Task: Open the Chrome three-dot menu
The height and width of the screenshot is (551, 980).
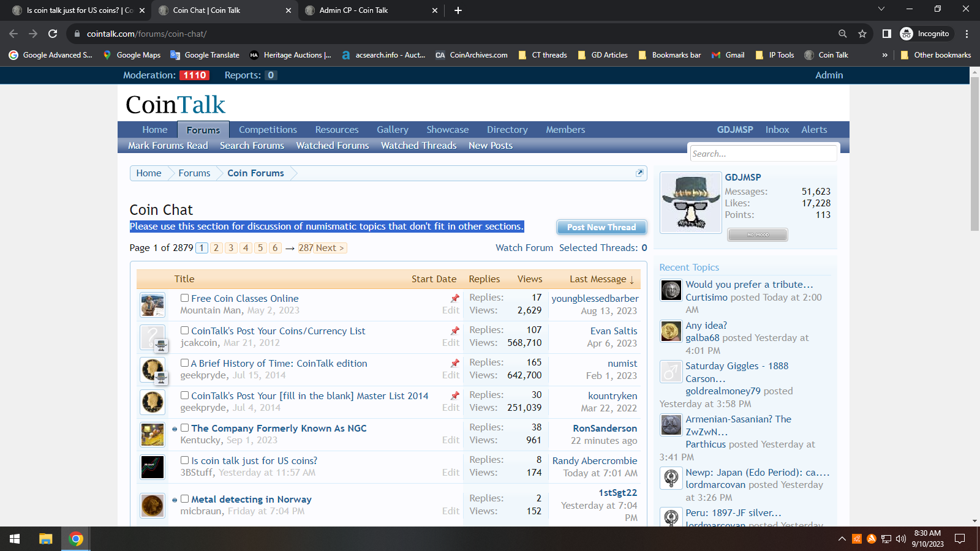Action: (967, 34)
